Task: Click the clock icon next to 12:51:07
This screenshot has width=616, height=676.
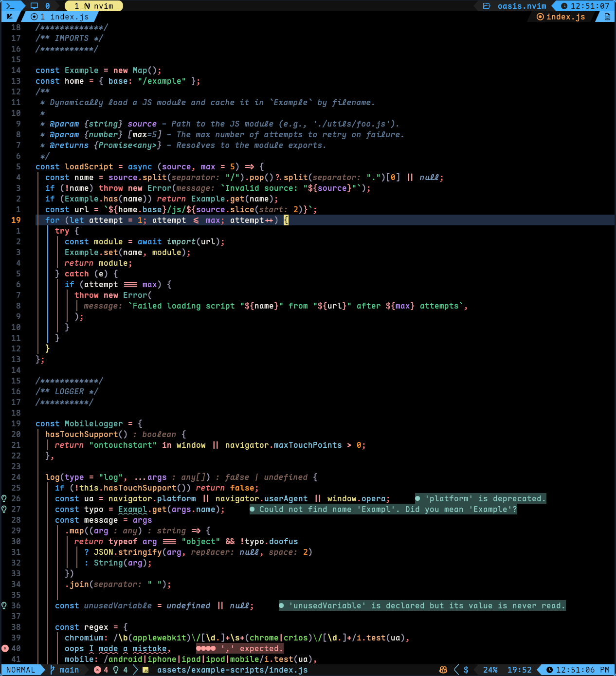Action: (x=564, y=6)
